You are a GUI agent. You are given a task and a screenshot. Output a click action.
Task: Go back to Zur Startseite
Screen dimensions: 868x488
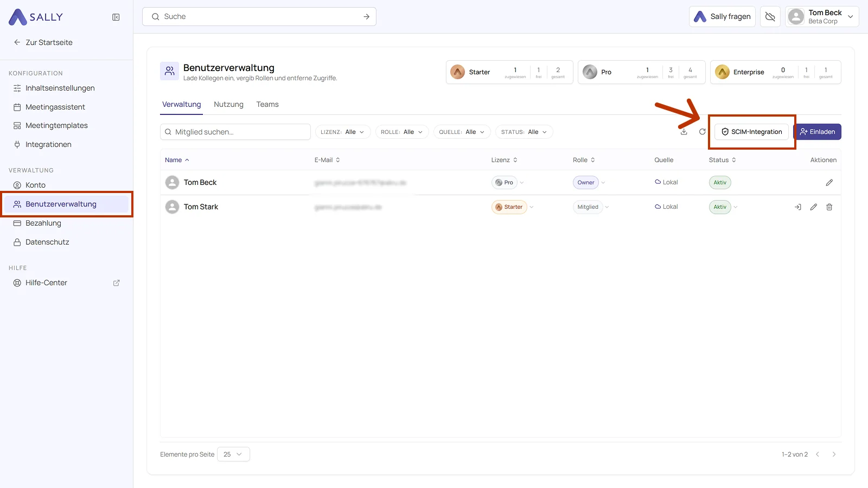[43, 42]
